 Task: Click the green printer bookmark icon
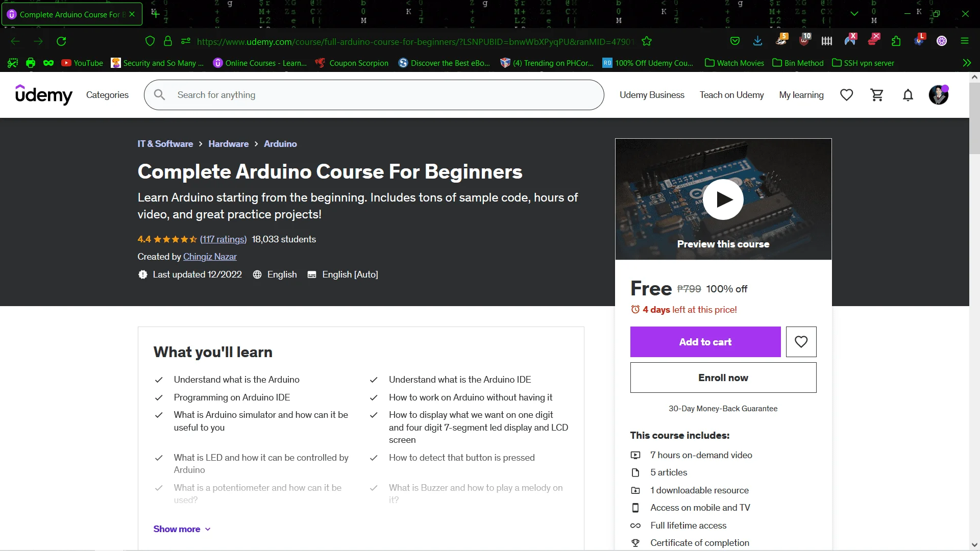coord(31,63)
